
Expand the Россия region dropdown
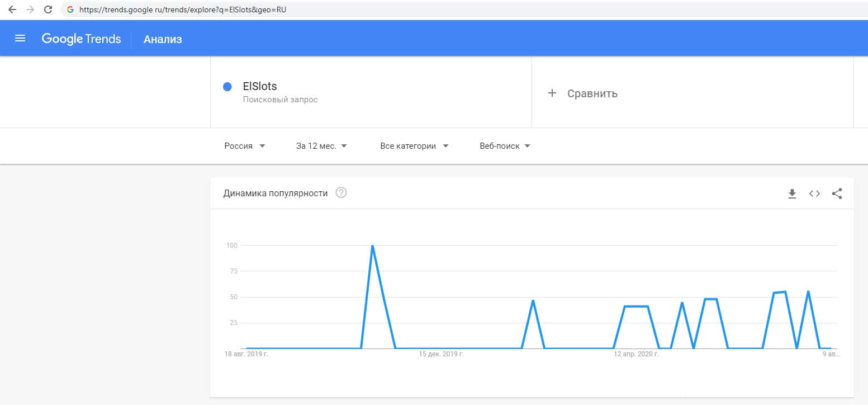(245, 146)
